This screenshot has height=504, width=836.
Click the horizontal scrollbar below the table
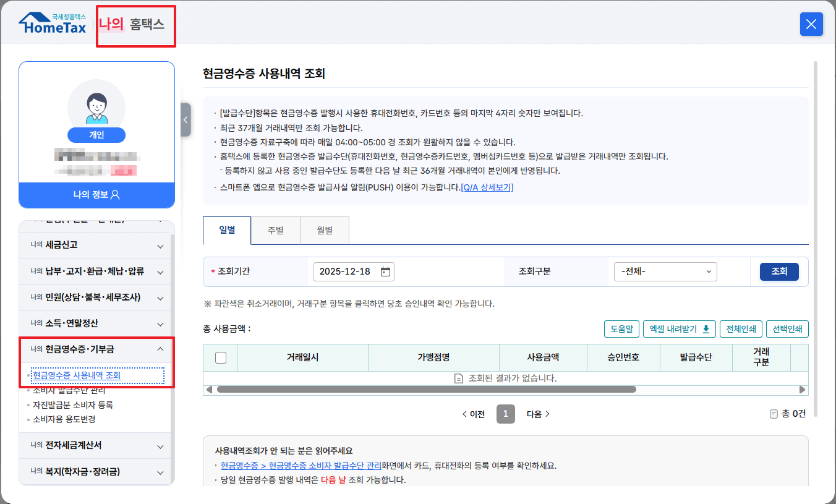[427, 390]
